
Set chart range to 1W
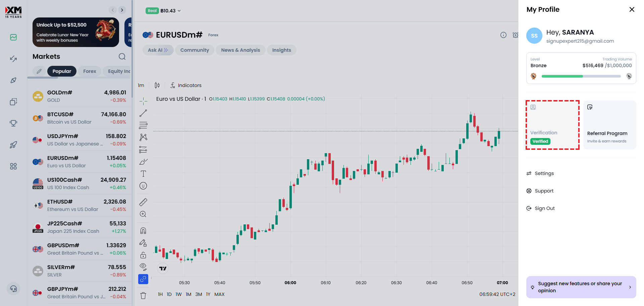pos(178,294)
